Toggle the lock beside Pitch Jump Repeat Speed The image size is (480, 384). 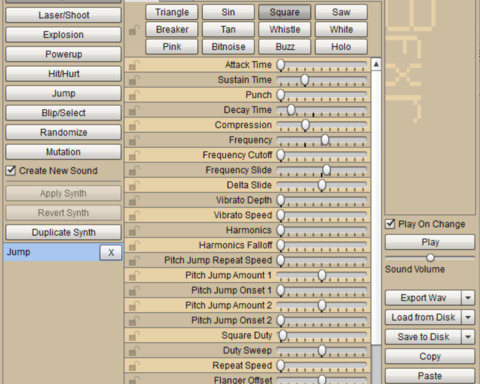(x=134, y=260)
